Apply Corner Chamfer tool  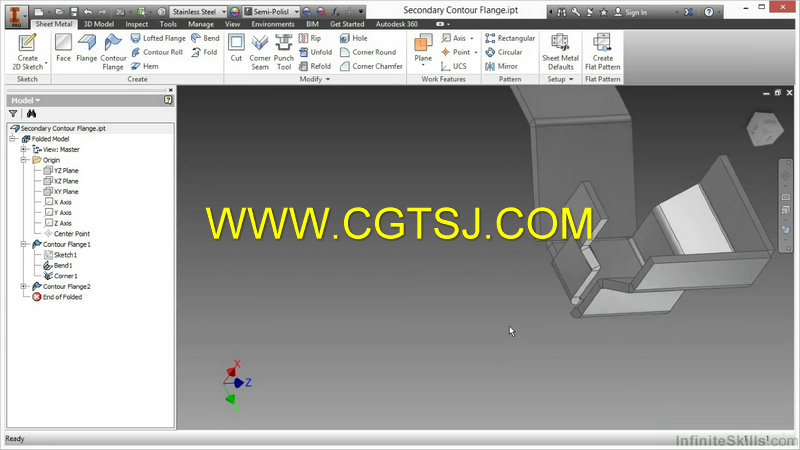point(371,66)
